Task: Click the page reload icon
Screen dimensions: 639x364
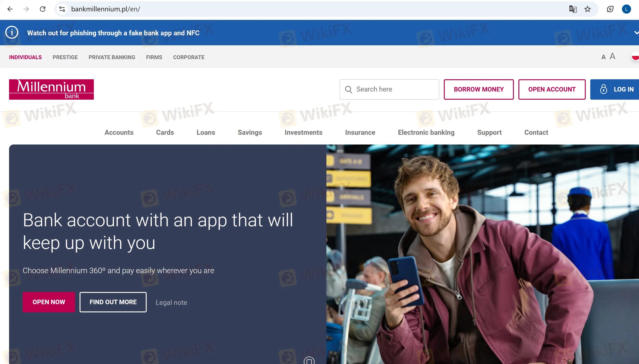Action: [43, 9]
